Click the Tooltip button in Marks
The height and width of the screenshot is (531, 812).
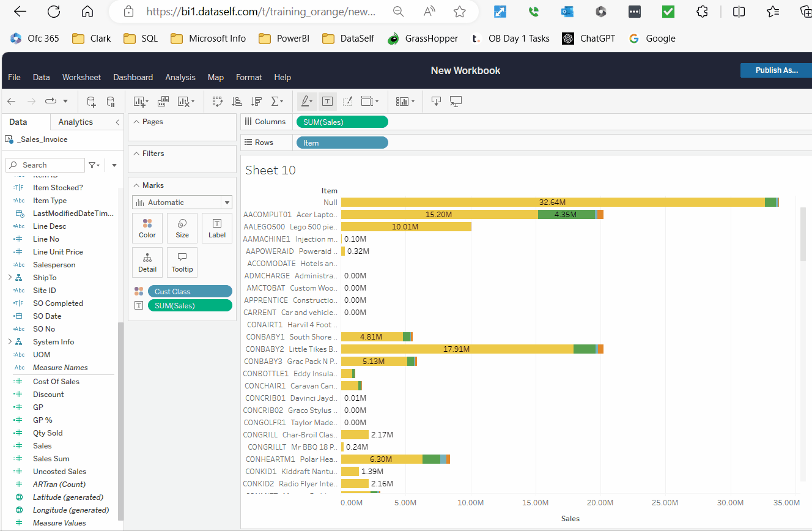click(182, 262)
